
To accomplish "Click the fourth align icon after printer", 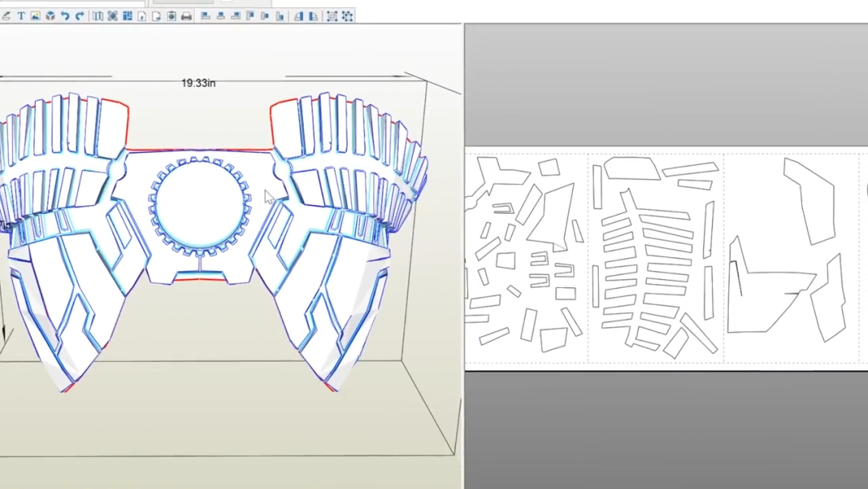I will point(250,16).
